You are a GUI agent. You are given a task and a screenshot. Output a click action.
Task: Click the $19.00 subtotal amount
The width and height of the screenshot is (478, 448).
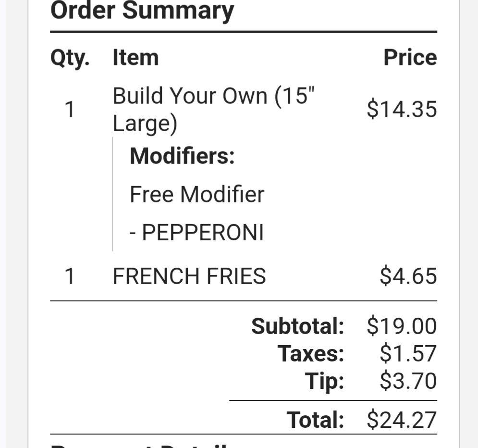(402, 326)
